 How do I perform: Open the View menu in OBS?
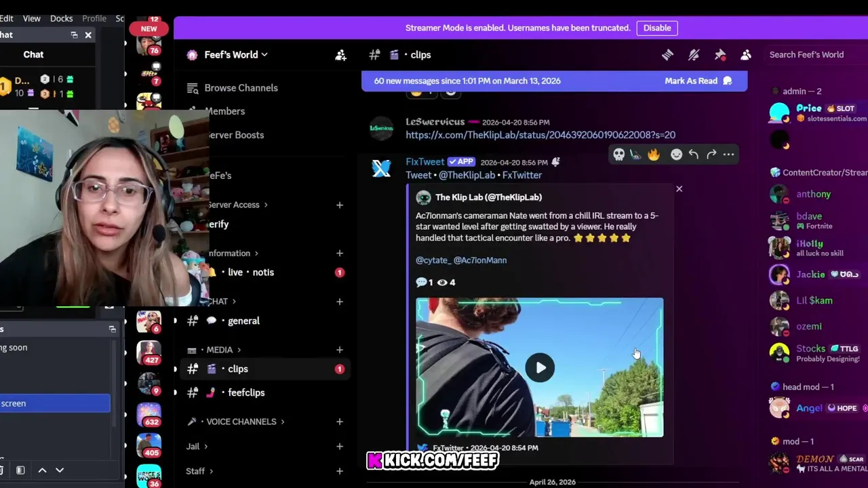coord(31,18)
